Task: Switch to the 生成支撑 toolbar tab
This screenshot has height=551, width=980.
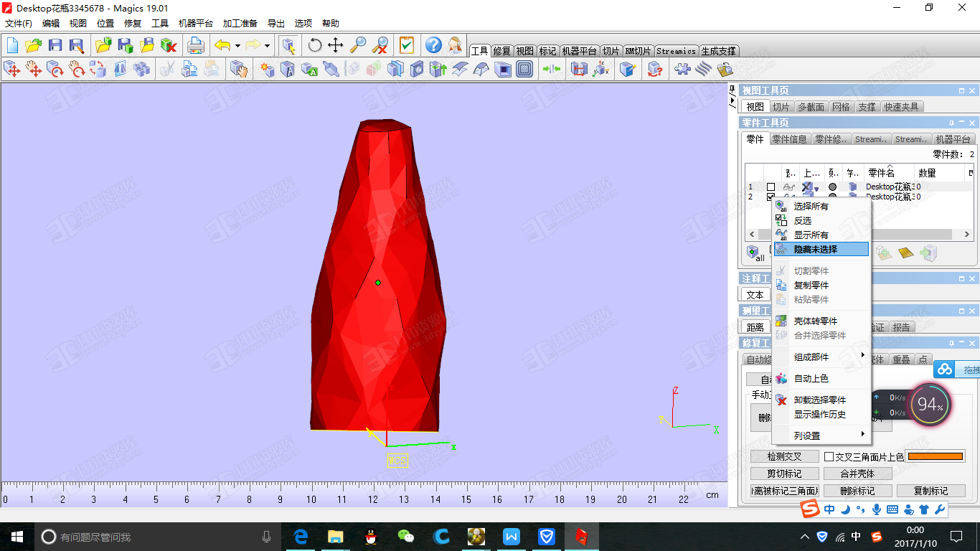Action: coord(719,51)
